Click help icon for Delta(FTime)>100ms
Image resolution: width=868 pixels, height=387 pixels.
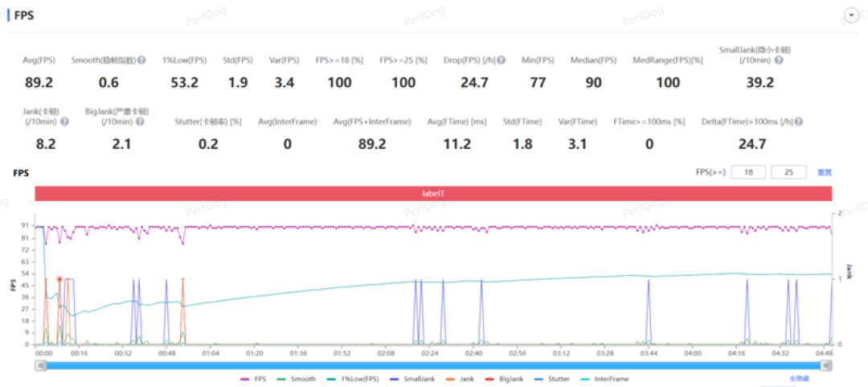[x=799, y=121]
